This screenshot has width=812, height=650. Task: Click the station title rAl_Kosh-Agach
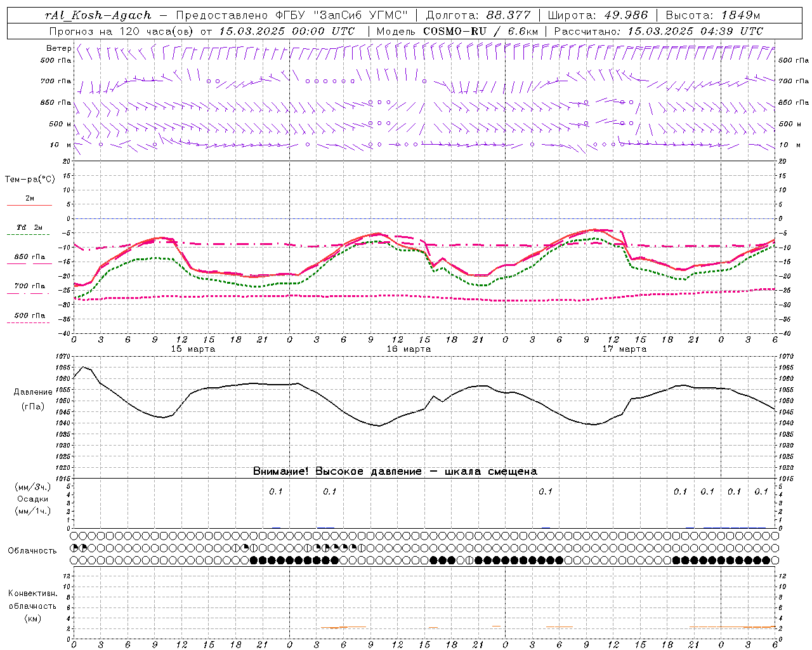point(98,15)
